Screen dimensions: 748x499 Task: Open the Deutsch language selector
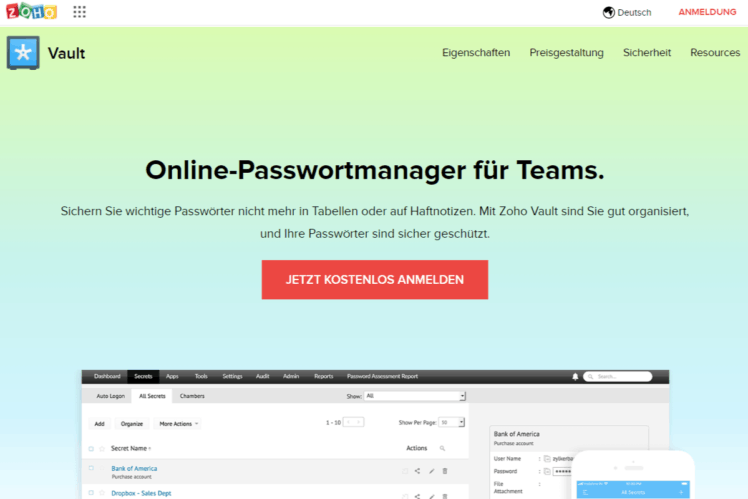tap(627, 12)
